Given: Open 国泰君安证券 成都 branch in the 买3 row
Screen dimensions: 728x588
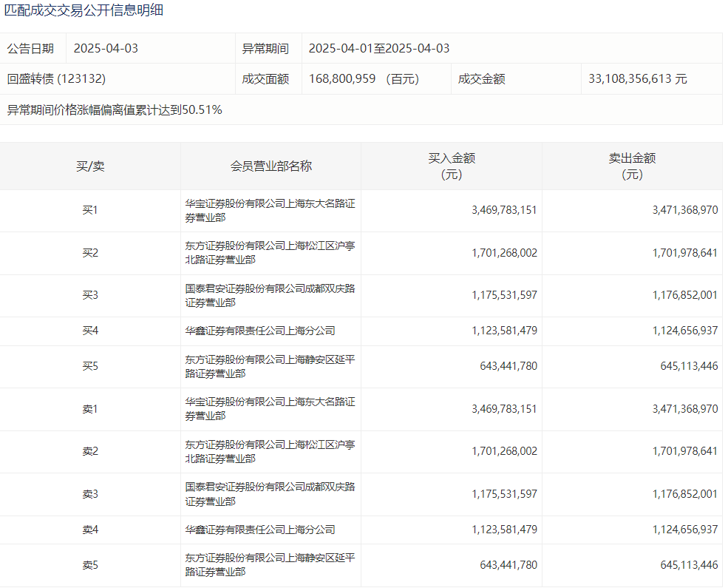Looking at the screenshot, I should click(270, 295).
